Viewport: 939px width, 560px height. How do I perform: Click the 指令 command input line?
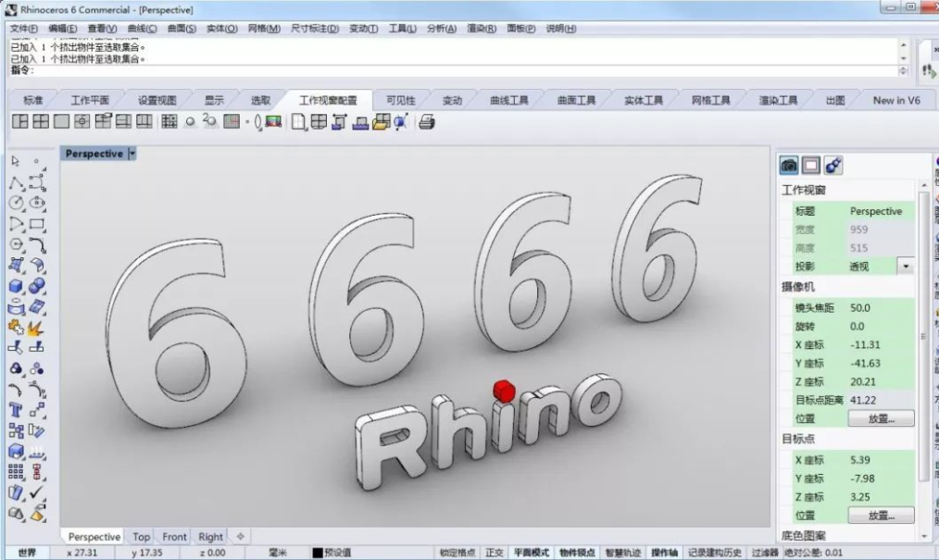tap(455, 70)
